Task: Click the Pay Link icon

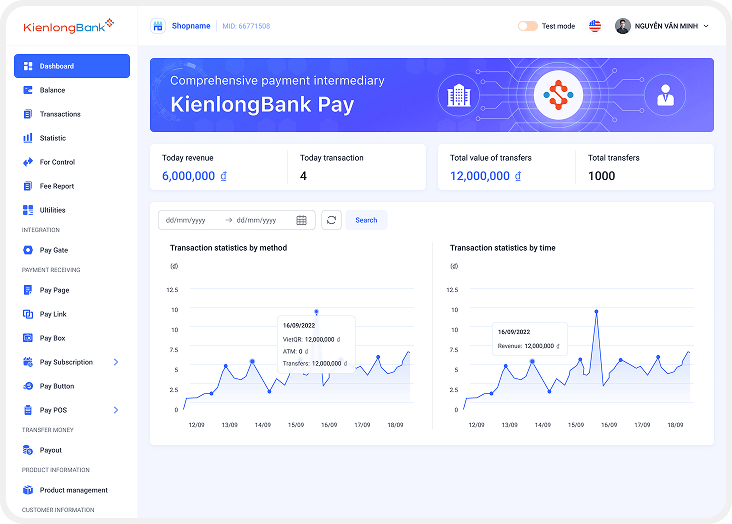Action: pyautogui.click(x=28, y=314)
